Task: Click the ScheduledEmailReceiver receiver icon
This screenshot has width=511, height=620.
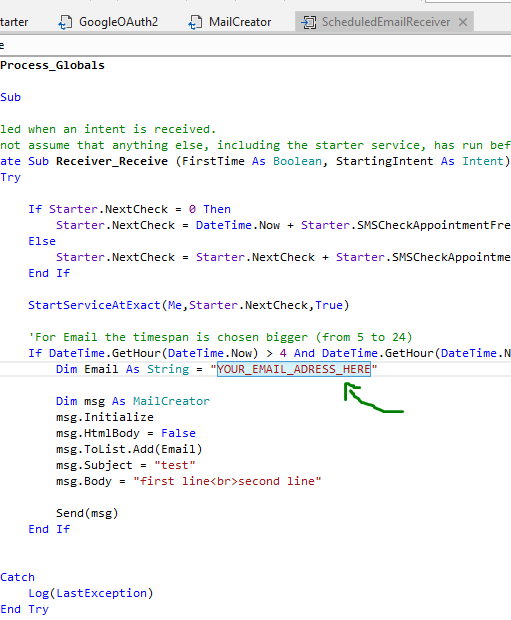Action: pyautogui.click(x=309, y=22)
